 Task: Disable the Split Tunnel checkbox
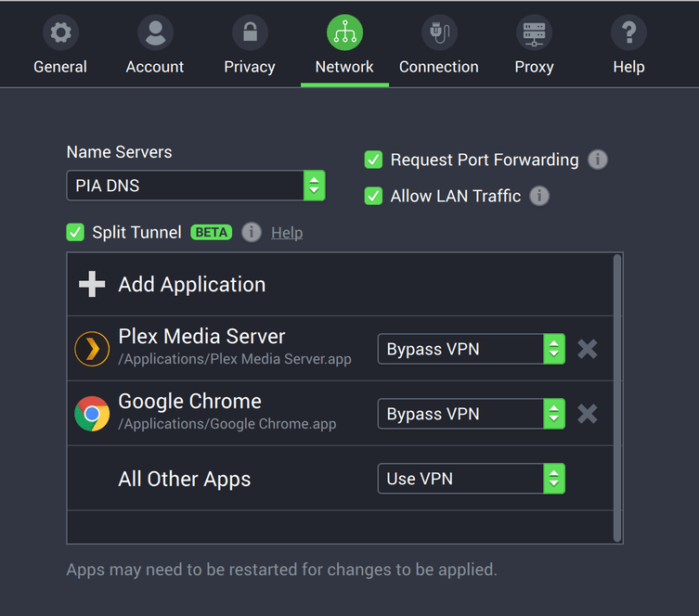click(75, 232)
